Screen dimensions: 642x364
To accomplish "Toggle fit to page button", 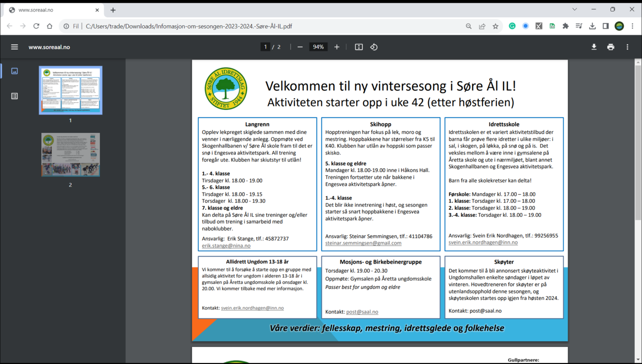I will tap(359, 47).
